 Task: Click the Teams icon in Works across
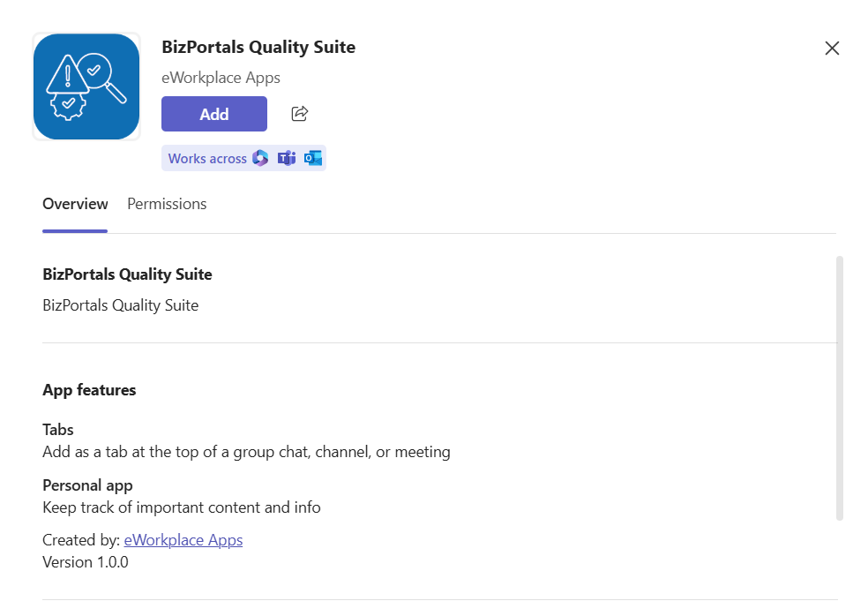pos(287,159)
